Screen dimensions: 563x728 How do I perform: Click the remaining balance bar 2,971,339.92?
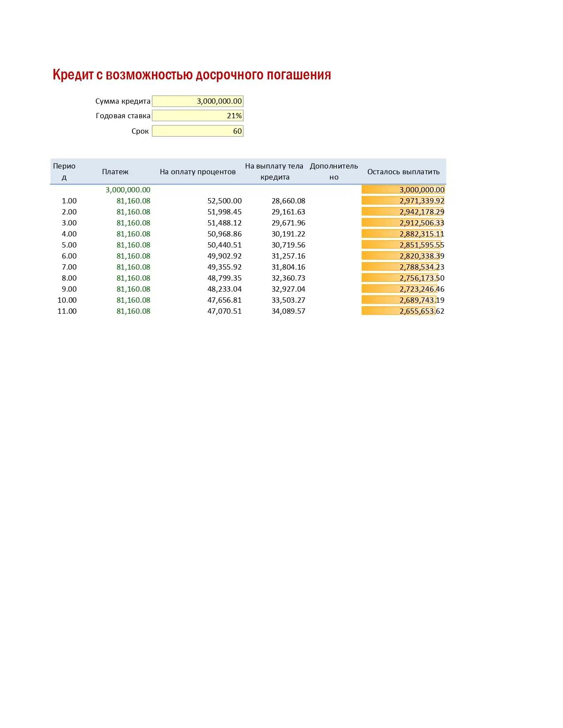click(403, 201)
